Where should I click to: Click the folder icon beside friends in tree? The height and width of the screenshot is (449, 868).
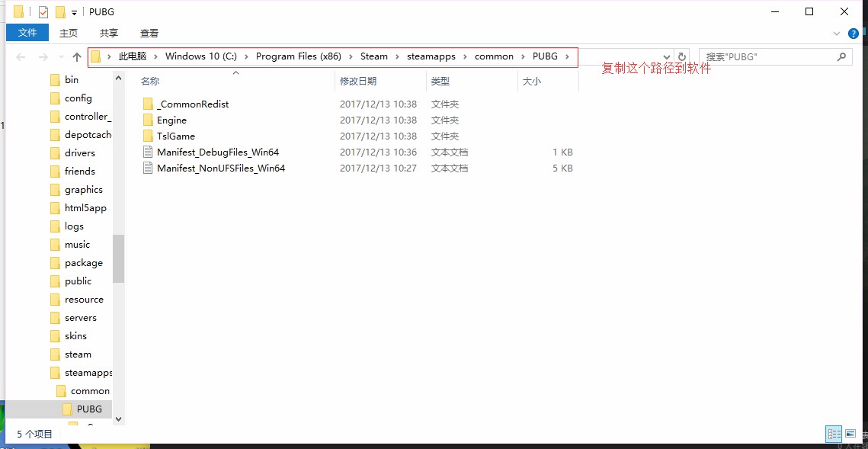55,171
